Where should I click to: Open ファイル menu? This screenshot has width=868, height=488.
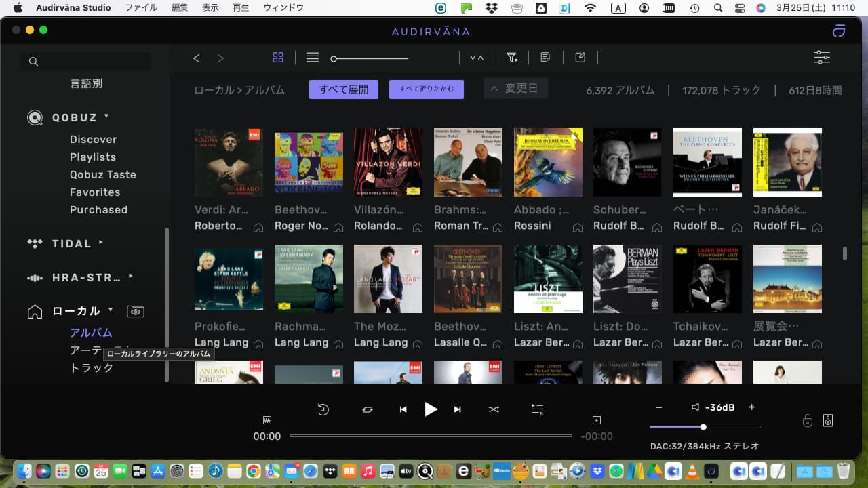point(141,8)
